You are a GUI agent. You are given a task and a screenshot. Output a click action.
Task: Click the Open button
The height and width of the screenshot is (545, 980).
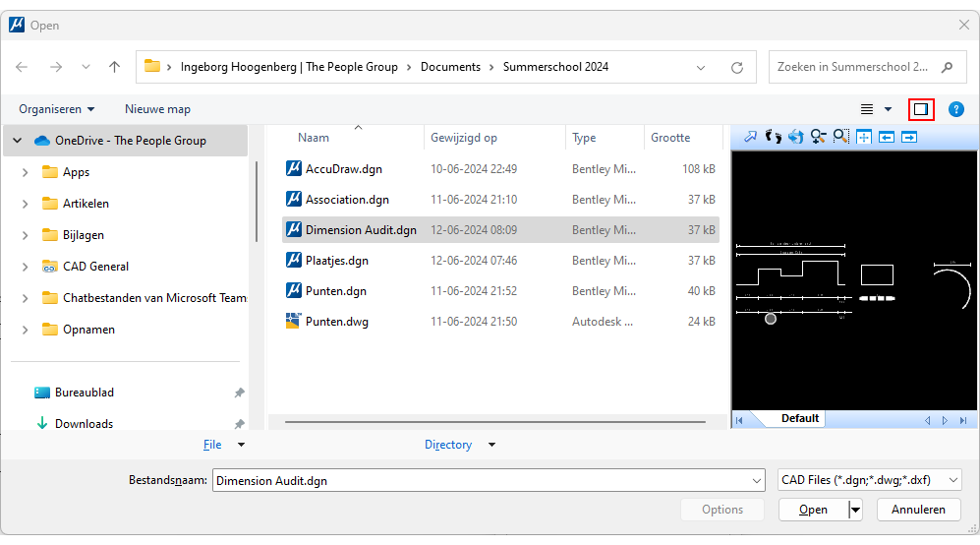813,510
